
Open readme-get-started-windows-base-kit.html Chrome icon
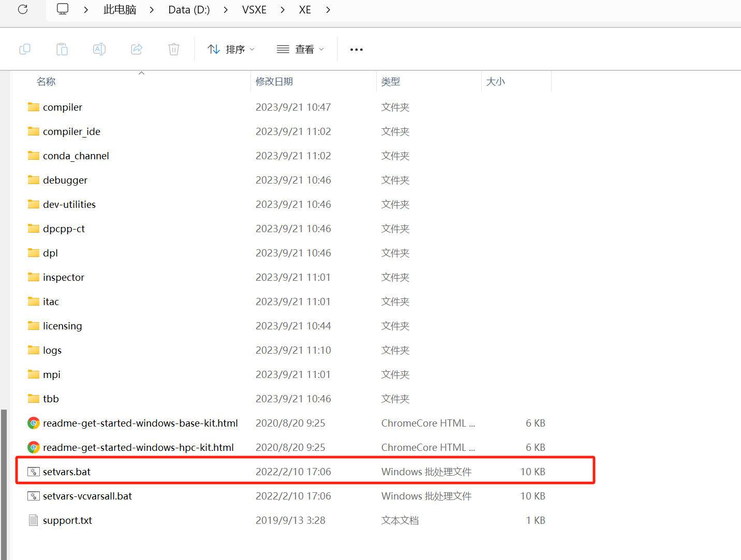click(x=33, y=422)
